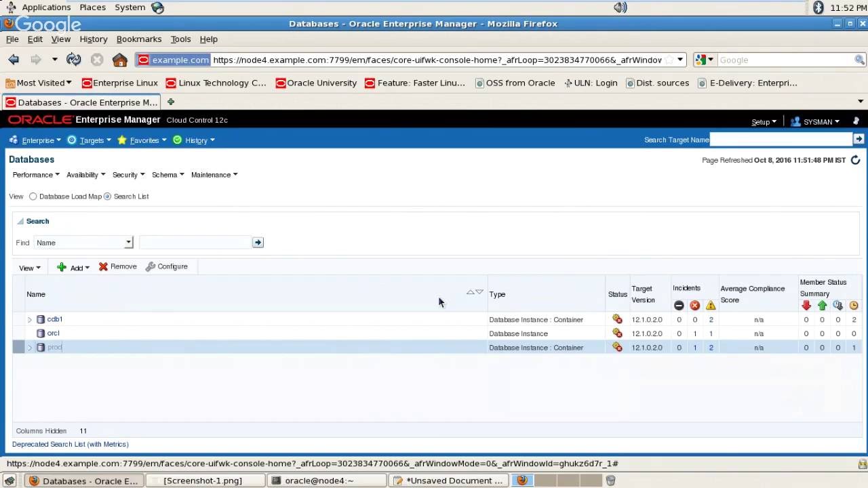Open the Oracle University bookmark

click(x=316, y=83)
